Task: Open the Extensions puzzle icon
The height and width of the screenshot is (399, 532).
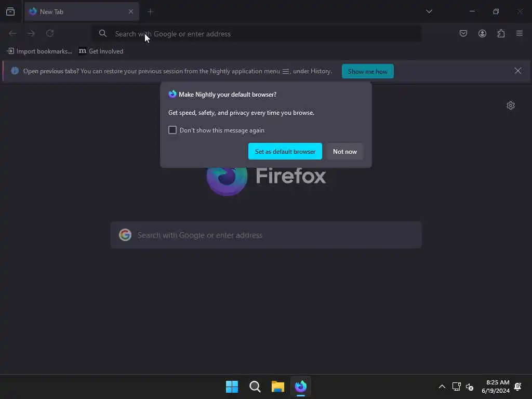Action: tap(501, 33)
